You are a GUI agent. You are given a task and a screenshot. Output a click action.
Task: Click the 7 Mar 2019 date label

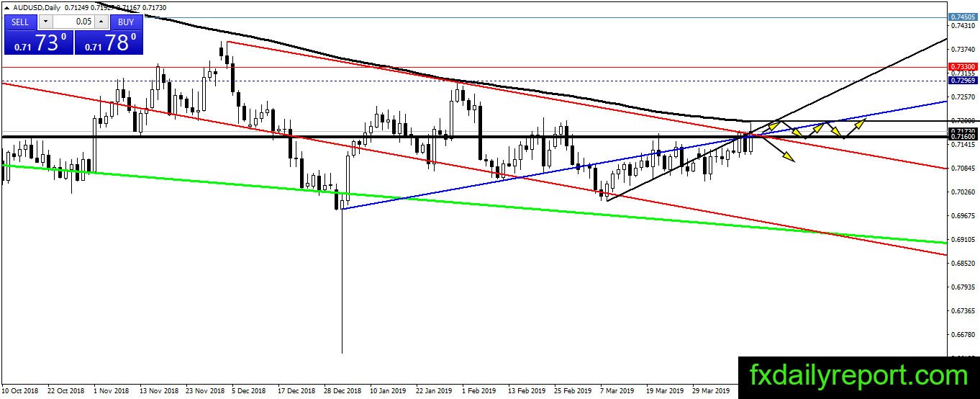(x=617, y=390)
